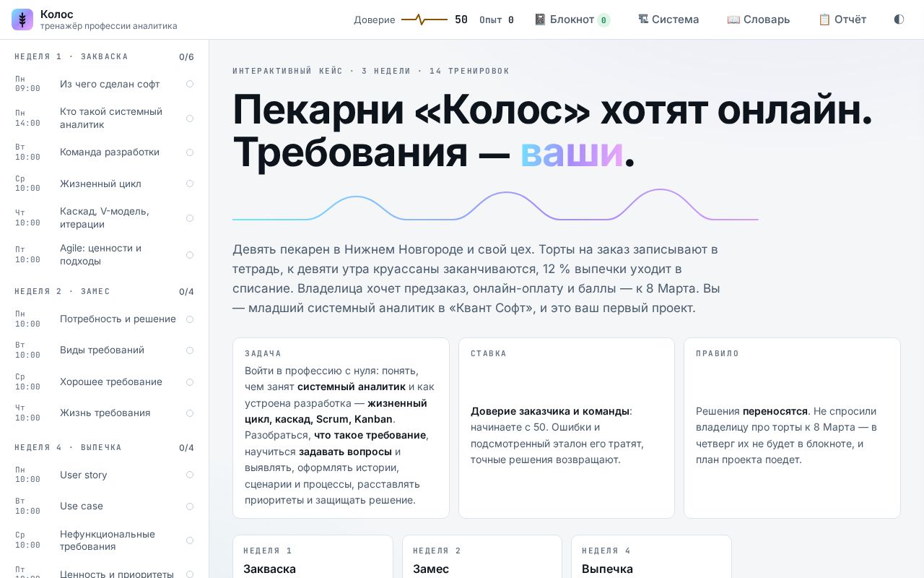Image resolution: width=924 pixels, height=578 pixels.
Task: Open lesson Хорошее требование
Action: 104,381
